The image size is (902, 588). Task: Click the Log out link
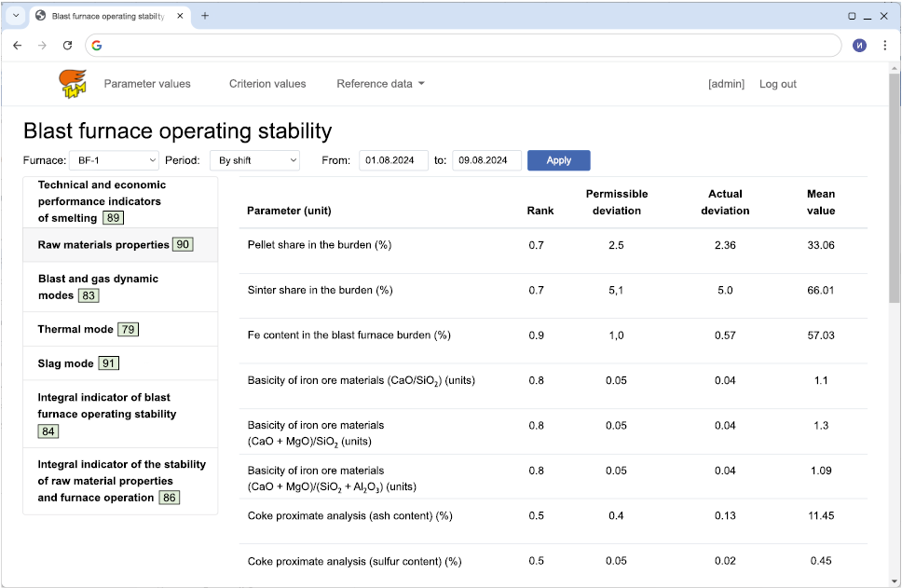(777, 84)
